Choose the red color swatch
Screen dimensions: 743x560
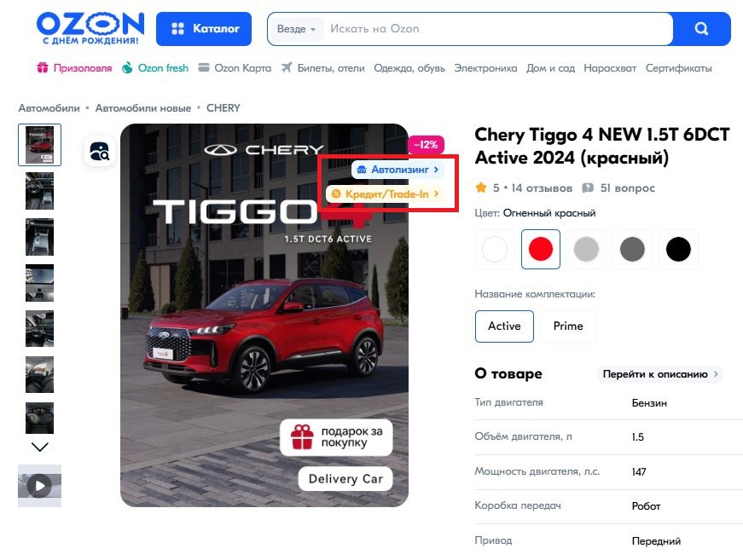(x=541, y=249)
